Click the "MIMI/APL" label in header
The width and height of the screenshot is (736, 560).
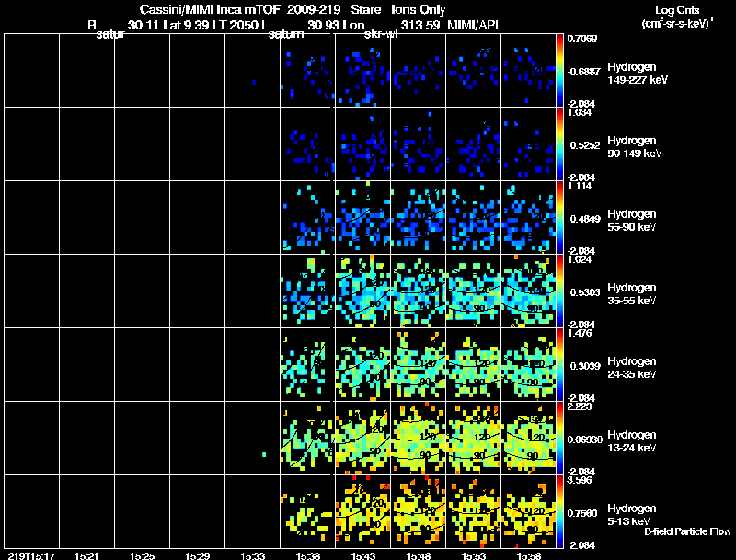[x=475, y=25]
